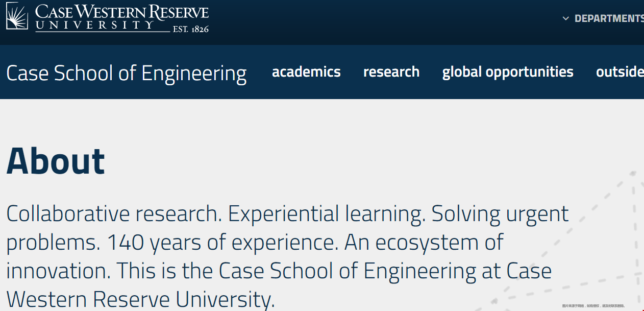Expand the Departments chevron arrow

(565, 18)
